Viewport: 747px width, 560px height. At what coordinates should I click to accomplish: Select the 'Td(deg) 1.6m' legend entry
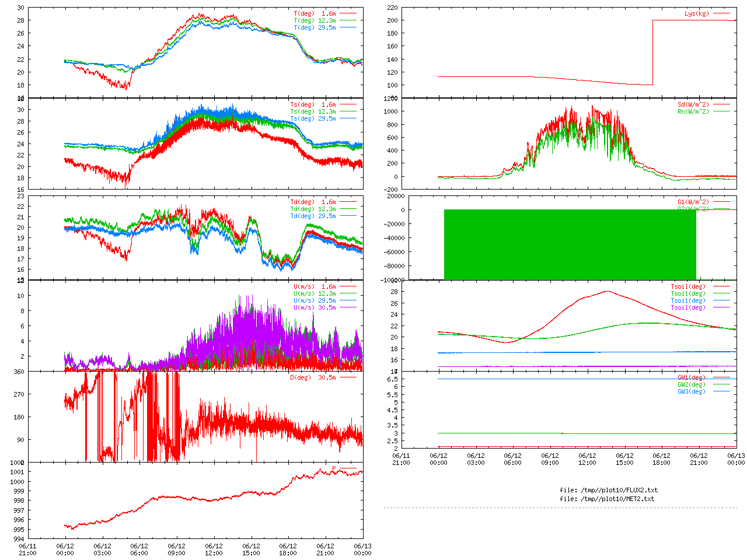(x=313, y=202)
